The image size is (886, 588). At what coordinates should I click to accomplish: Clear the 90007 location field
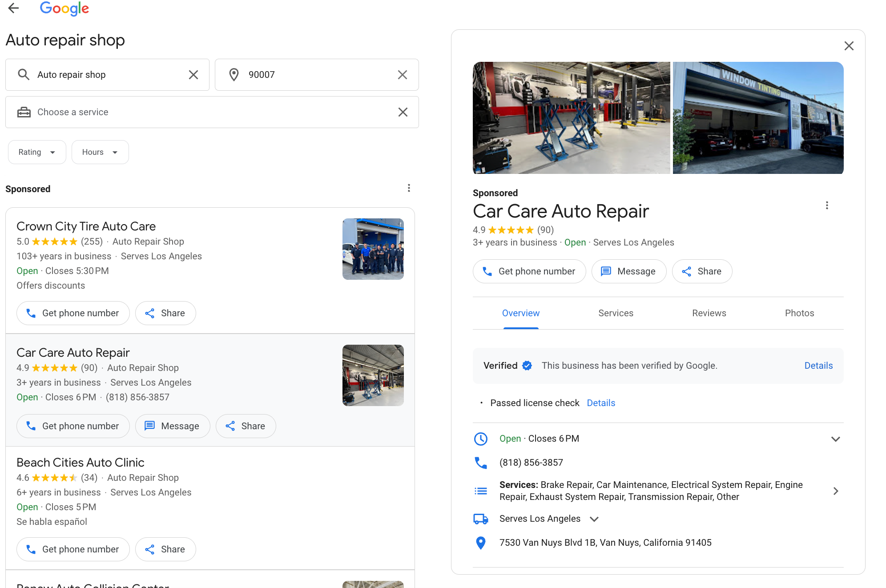pyautogui.click(x=403, y=75)
